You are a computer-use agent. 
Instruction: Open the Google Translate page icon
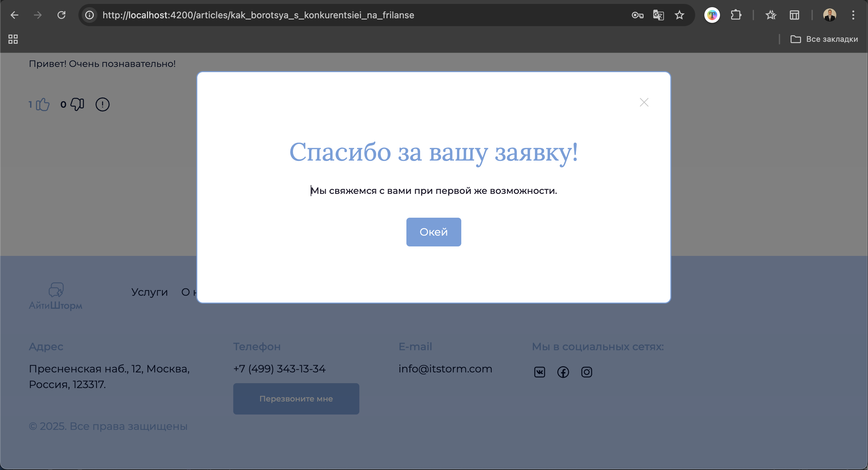pyautogui.click(x=658, y=15)
